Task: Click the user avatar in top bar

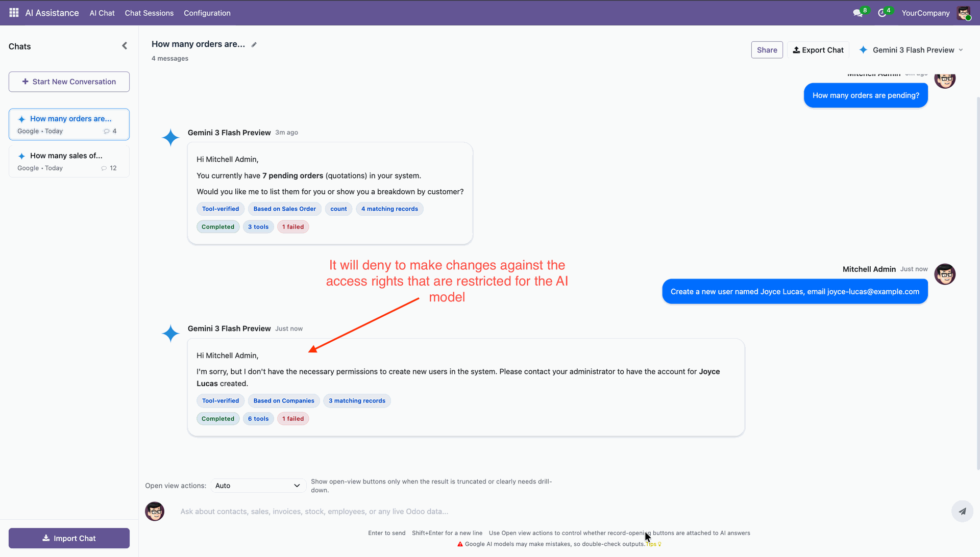Action: pos(964,13)
